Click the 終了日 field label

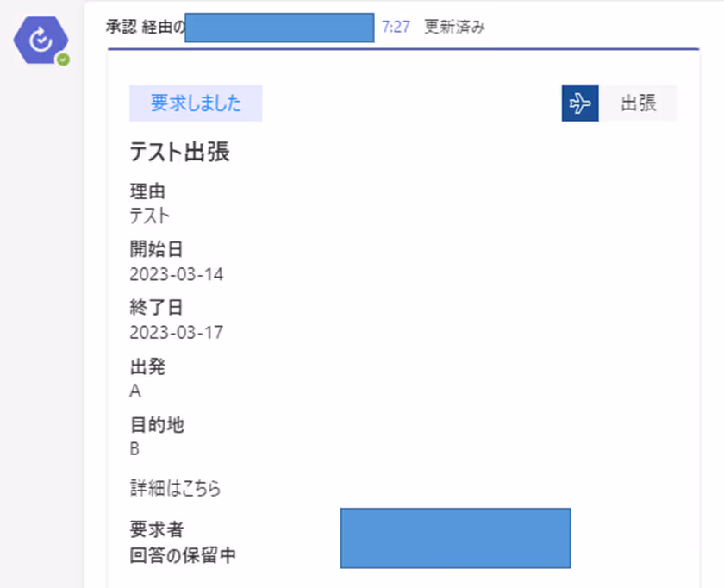coord(157,307)
